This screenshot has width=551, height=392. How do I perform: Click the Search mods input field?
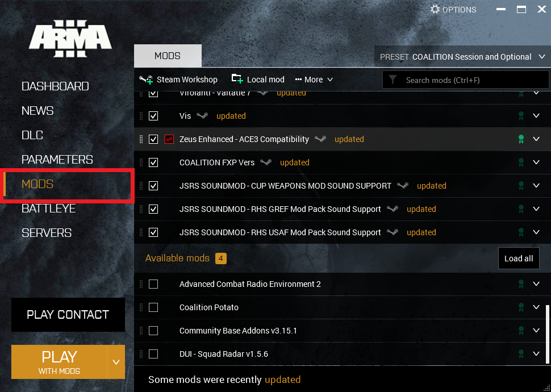[471, 80]
